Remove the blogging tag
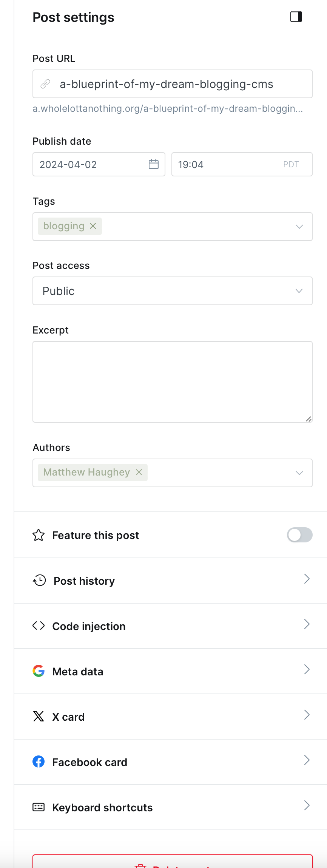The image size is (327, 868). pos(93,226)
